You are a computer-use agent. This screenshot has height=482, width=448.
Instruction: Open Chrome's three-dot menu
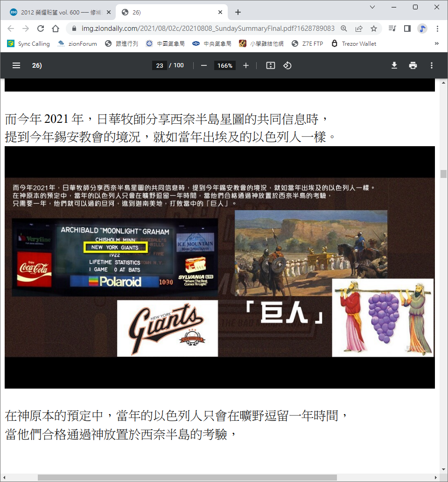pos(438,28)
